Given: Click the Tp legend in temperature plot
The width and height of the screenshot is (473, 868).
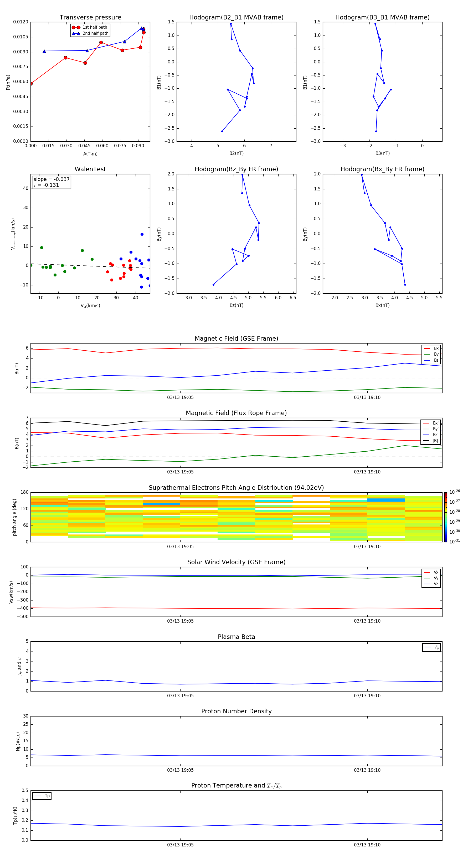Looking at the screenshot, I should point(42,796).
